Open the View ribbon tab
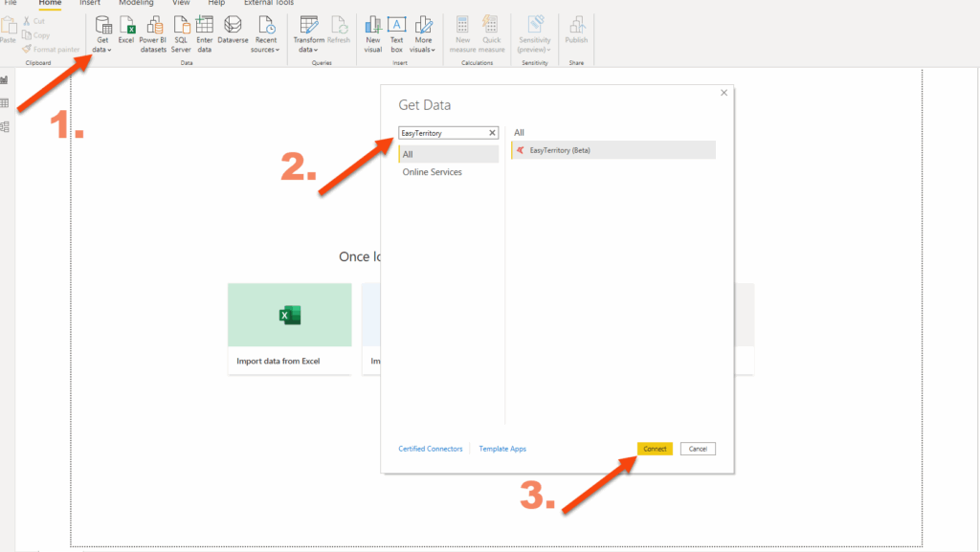The image size is (980, 552). (x=181, y=3)
